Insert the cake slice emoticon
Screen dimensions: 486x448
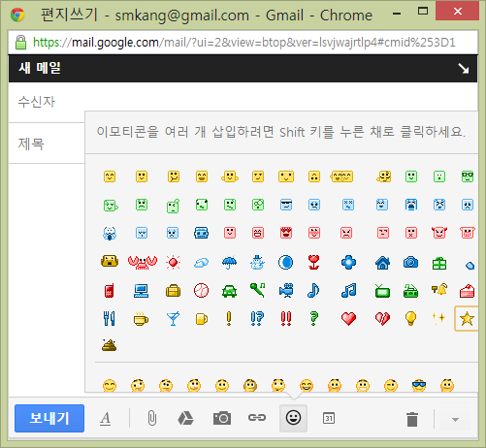[x=468, y=291]
